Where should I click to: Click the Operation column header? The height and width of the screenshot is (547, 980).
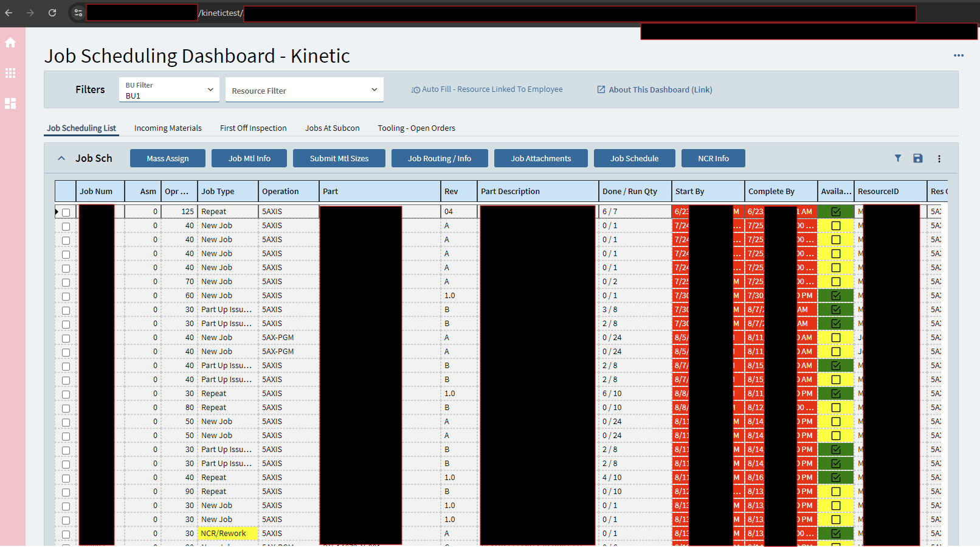[x=289, y=191]
